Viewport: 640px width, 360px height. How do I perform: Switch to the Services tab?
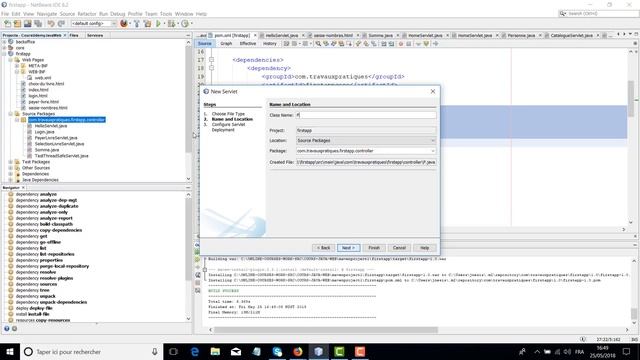[95, 36]
